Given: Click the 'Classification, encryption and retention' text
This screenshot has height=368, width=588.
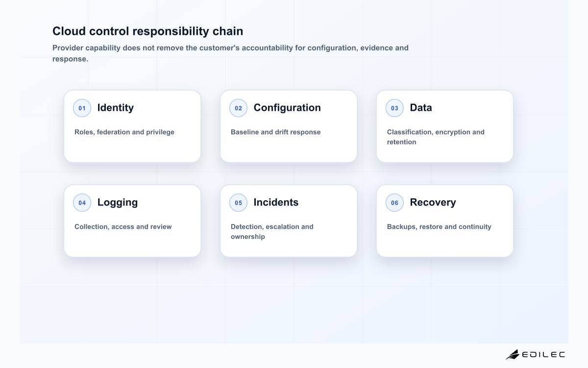Looking at the screenshot, I should click(436, 137).
